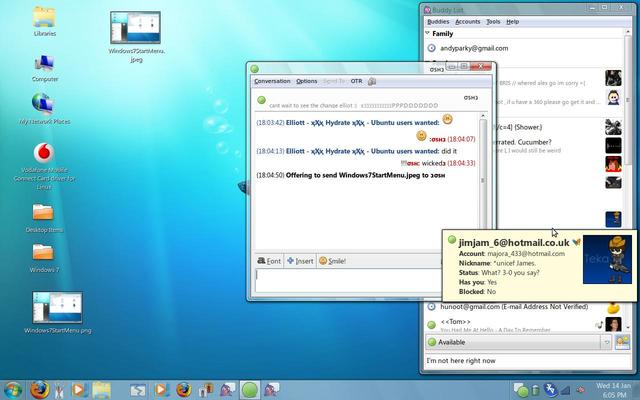The image size is (640, 400).
Task: Open the Smile! emoticon picker
Action: click(x=332, y=261)
